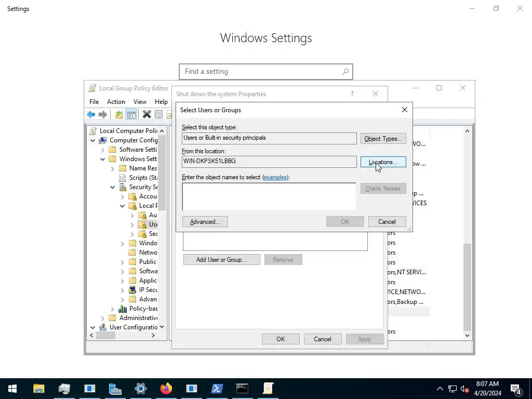The height and width of the screenshot is (399, 532).
Task: Click the help question mark in Properties dialog
Action: pyautogui.click(x=352, y=94)
